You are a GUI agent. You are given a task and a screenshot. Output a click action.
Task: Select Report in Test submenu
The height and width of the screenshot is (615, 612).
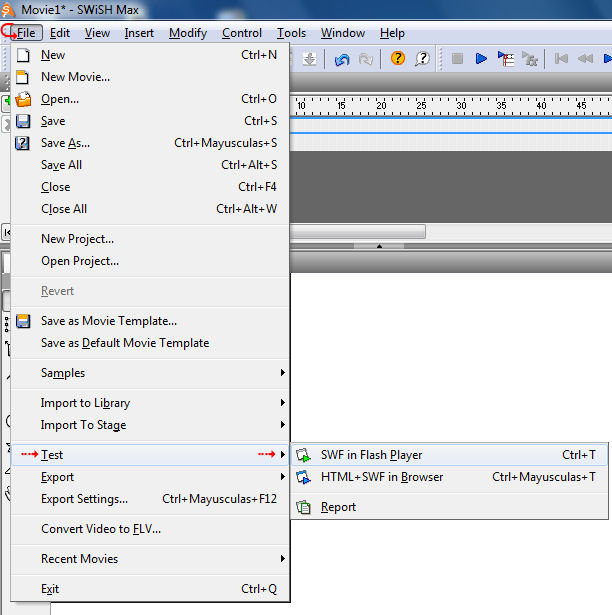pyautogui.click(x=449, y=507)
